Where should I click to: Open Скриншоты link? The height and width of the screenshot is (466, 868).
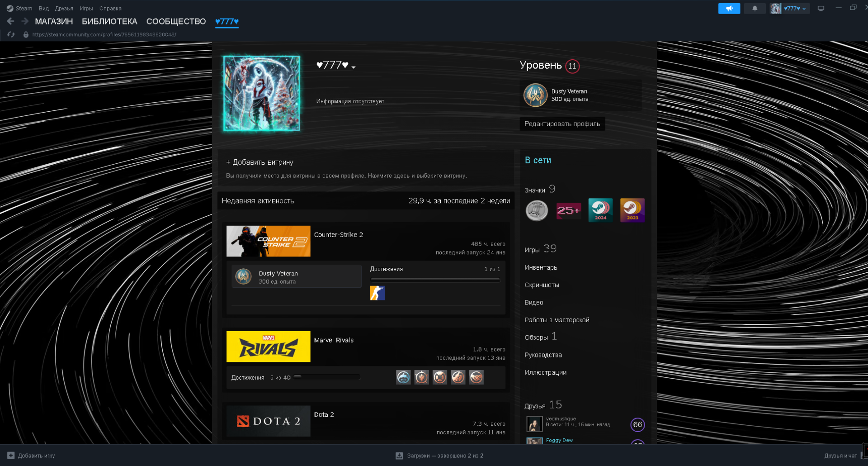pyautogui.click(x=542, y=285)
